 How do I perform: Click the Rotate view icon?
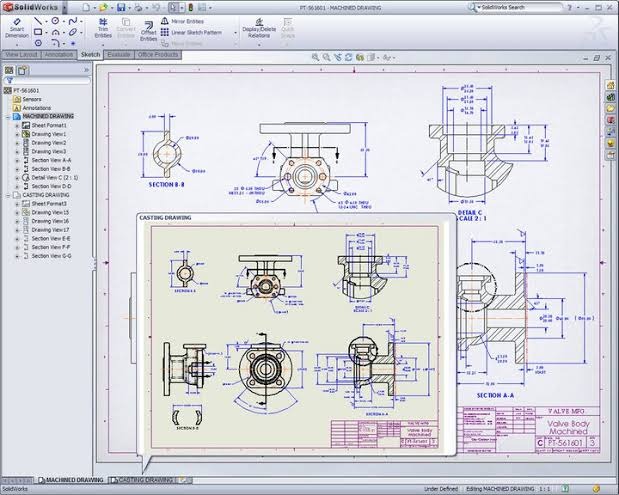click(348, 57)
